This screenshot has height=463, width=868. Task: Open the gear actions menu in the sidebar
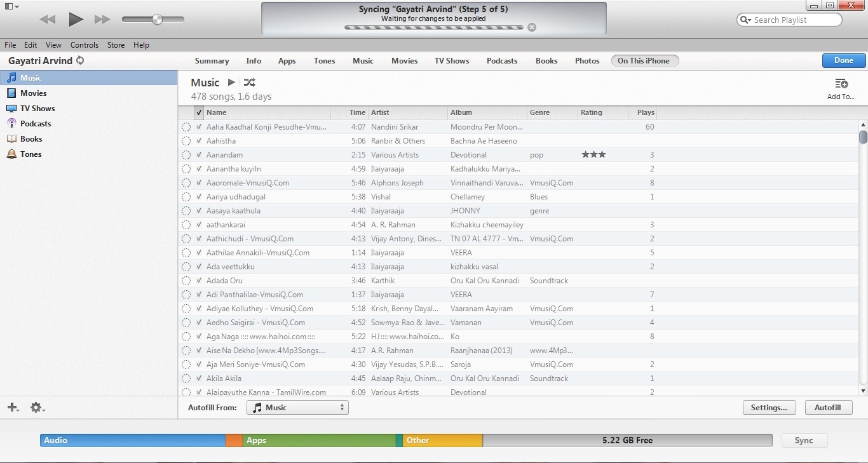coord(37,408)
